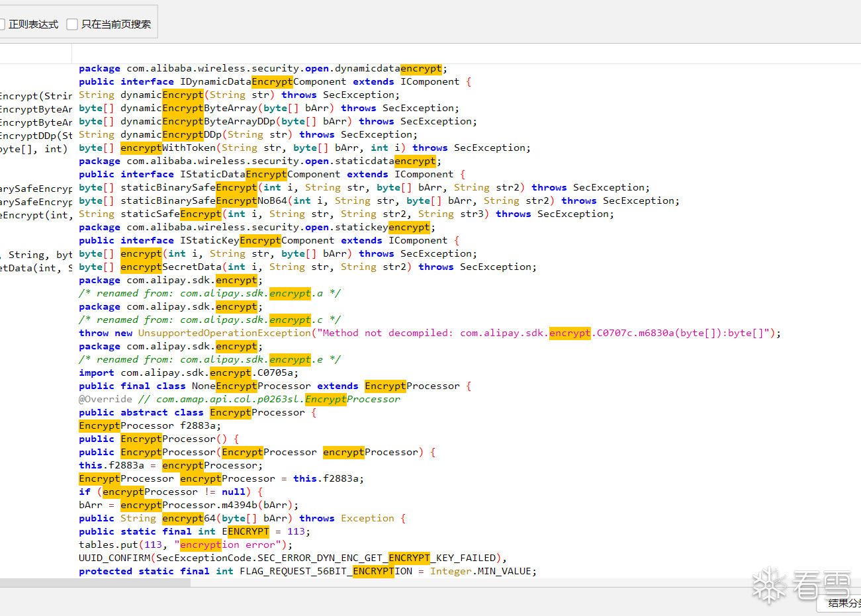
Task: Click the 'EncryptDDp(St' node cell in left column
Action: (x=36, y=136)
